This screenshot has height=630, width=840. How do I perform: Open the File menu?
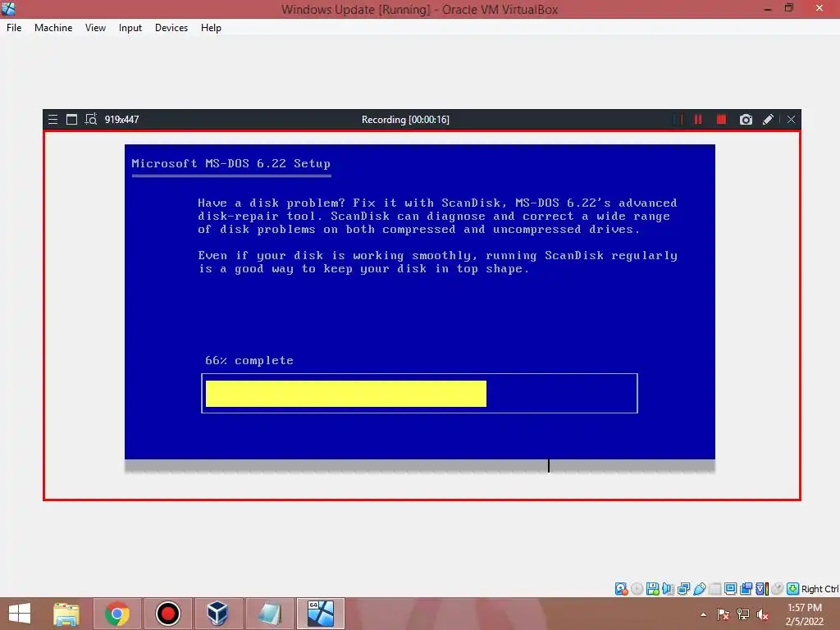point(14,28)
